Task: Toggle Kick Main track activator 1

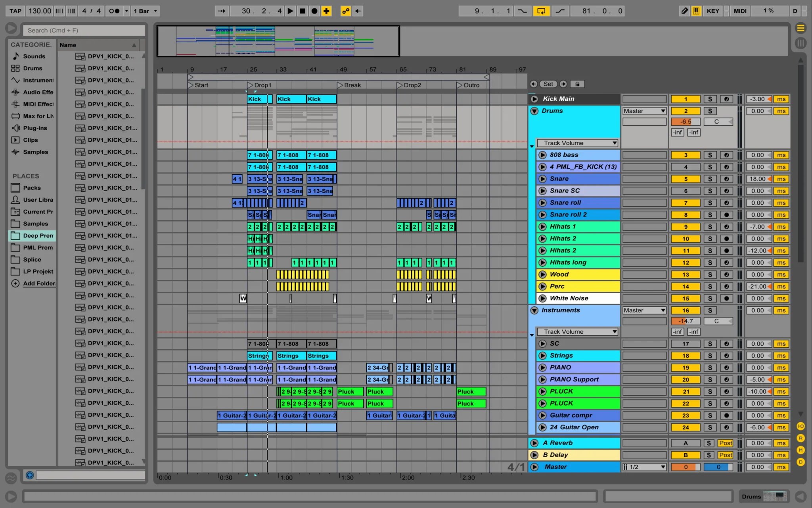Action: [x=686, y=99]
